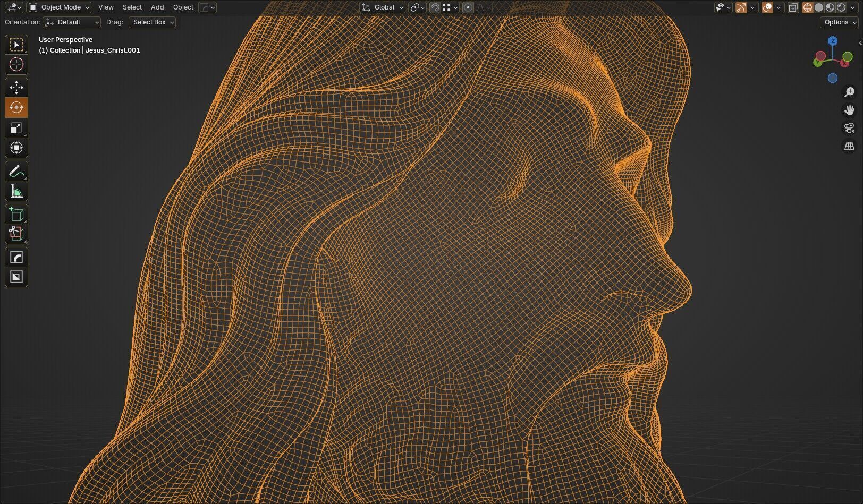
Task: Toggle proportional editing
Action: [x=468, y=7]
